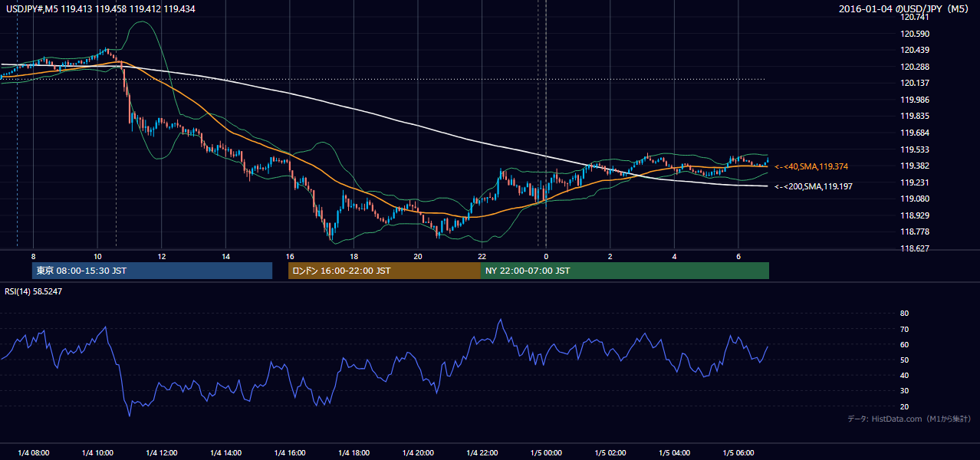Click the hour 12 label under price chart
The height and width of the screenshot is (460, 980).
[162, 256]
